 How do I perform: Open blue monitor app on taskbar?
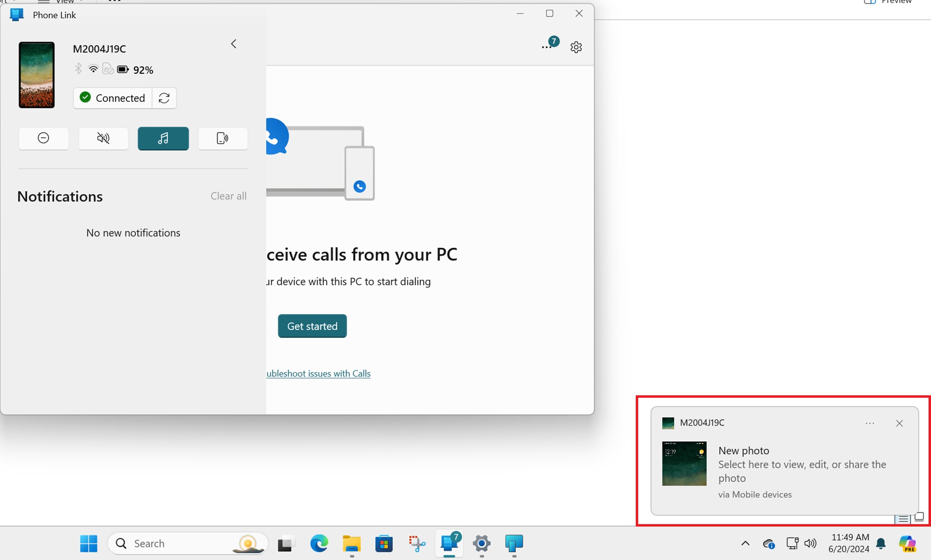514,544
